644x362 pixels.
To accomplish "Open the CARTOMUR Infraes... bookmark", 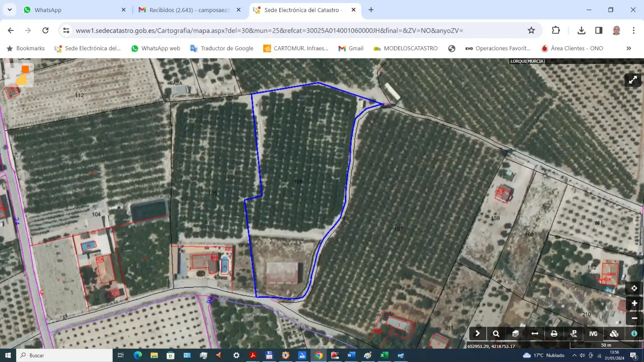I will [296, 48].
